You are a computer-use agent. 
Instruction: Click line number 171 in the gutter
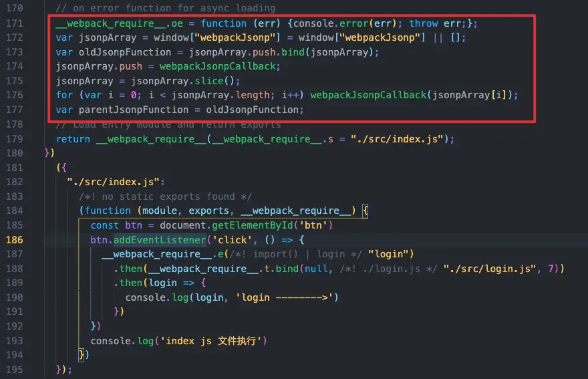(x=15, y=23)
